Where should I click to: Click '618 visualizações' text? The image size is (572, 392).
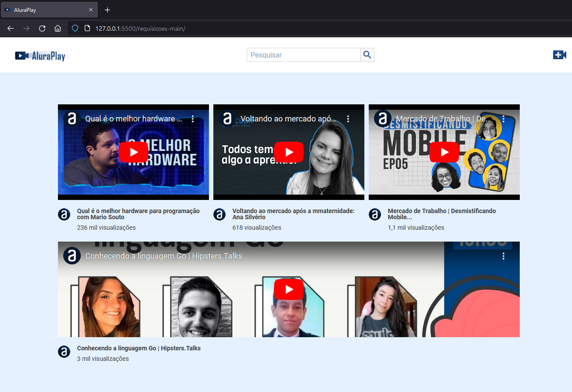[x=257, y=228]
